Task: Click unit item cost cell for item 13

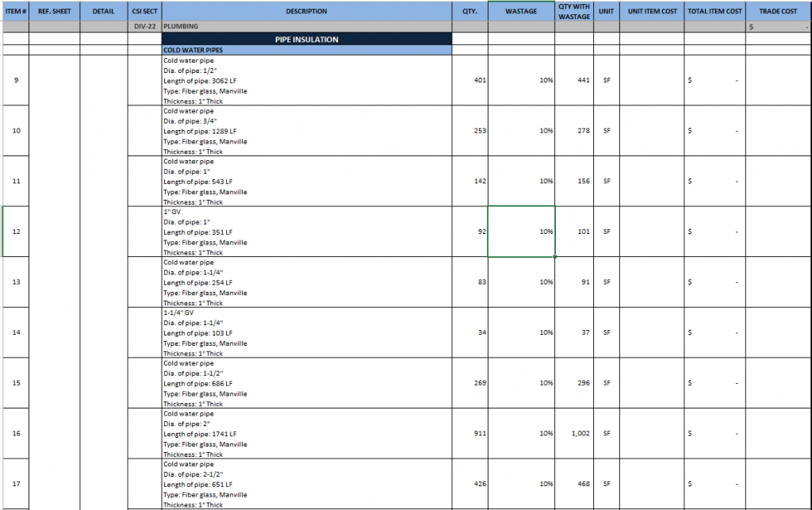Action: pos(652,282)
